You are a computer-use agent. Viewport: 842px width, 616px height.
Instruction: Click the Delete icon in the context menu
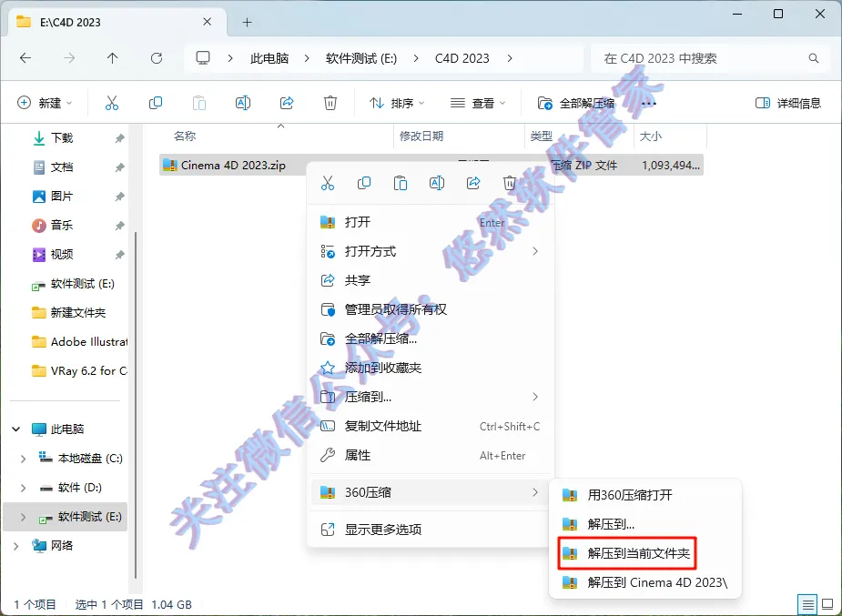click(x=509, y=184)
